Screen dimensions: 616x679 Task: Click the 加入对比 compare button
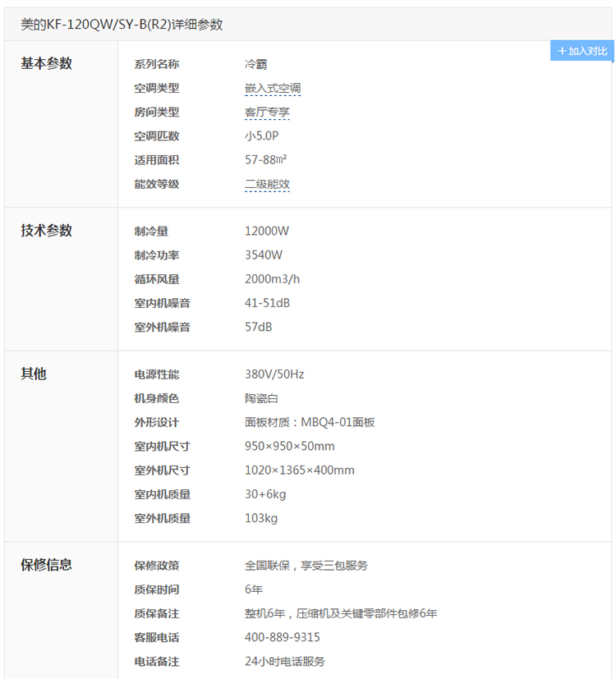(582, 51)
